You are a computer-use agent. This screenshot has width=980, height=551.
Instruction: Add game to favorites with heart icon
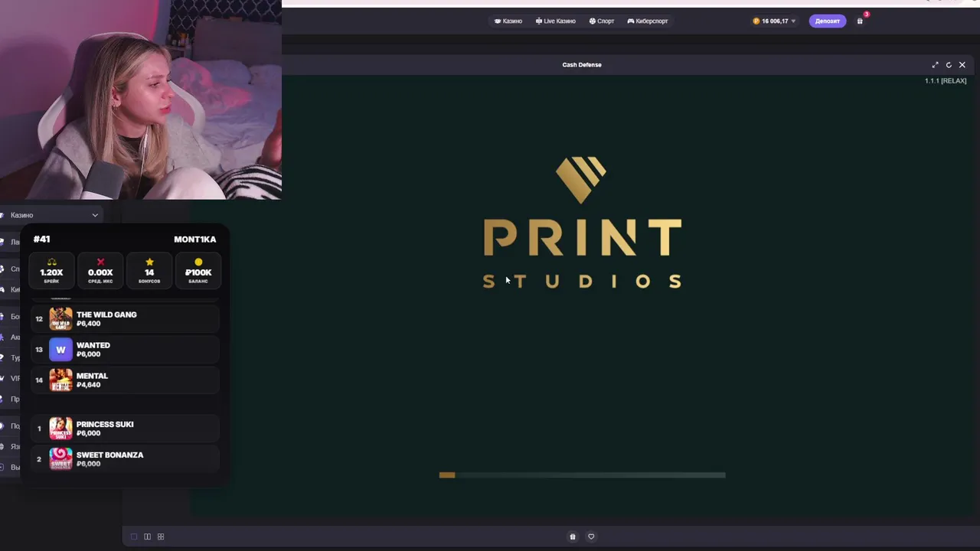coord(591,536)
